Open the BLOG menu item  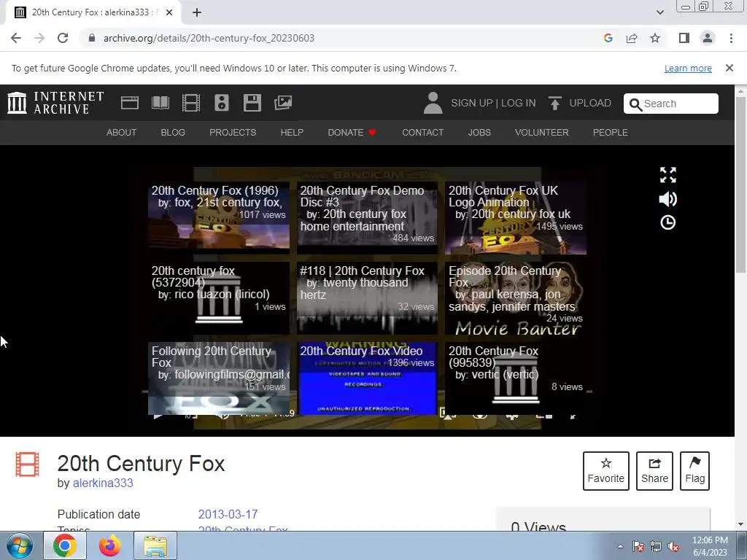tap(173, 133)
